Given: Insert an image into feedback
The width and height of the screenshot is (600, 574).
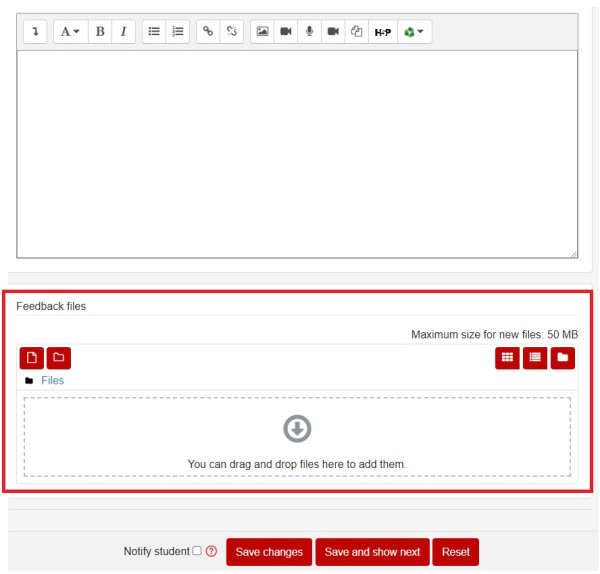Looking at the screenshot, I should (262, 32).
